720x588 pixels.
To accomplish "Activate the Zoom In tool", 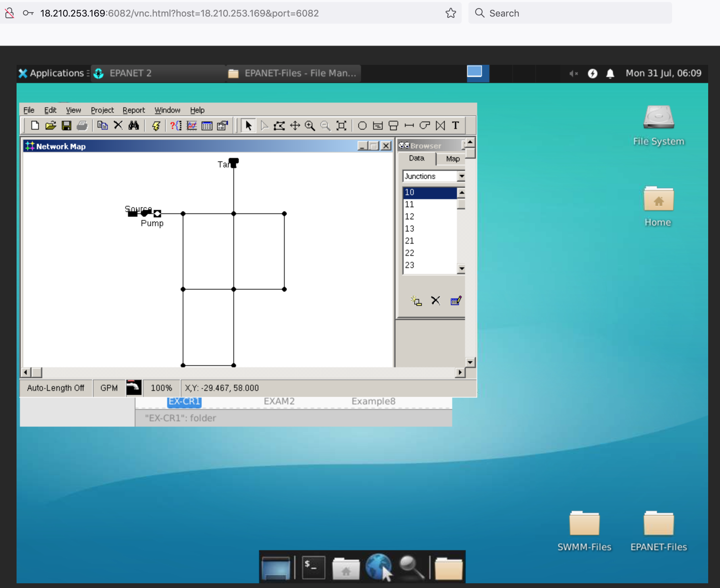I will [310, 126].
